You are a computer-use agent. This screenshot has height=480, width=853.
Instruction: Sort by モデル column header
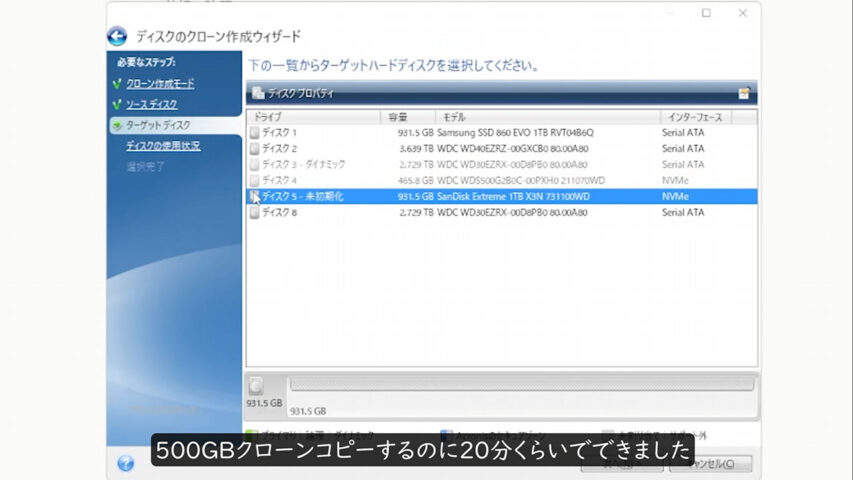click(547, 117)
